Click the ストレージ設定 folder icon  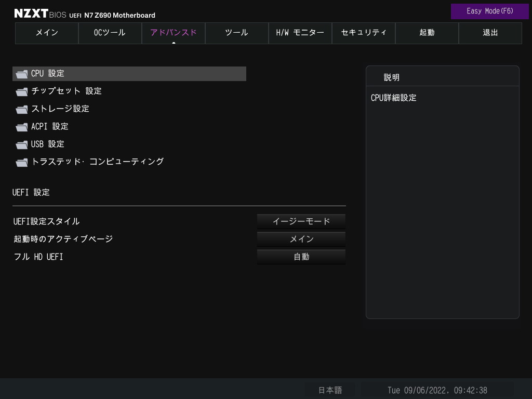coord(22,109)
